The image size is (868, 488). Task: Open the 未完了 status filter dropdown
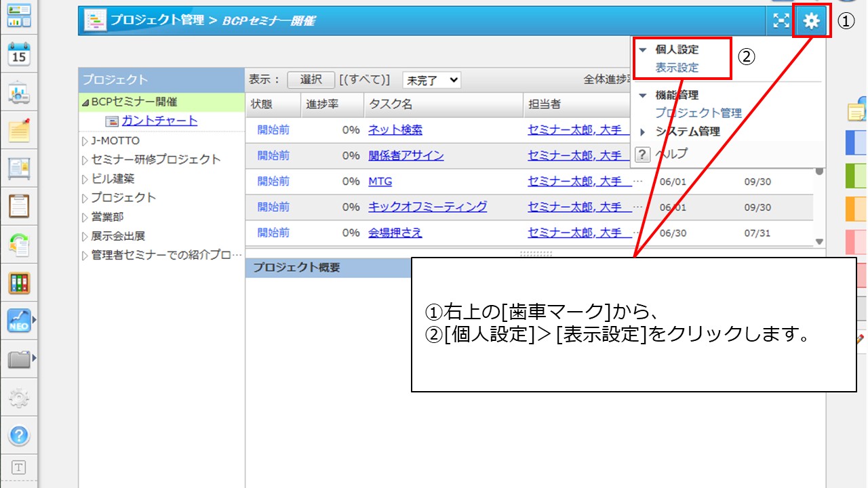tap(431, 80)
